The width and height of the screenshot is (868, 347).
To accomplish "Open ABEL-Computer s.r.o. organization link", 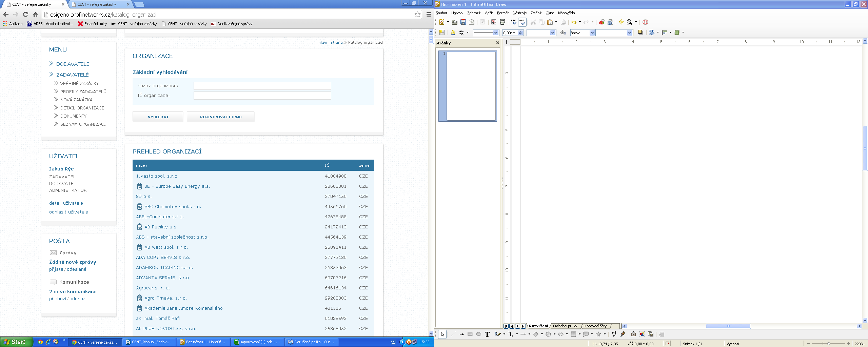I will coord(160,217).
